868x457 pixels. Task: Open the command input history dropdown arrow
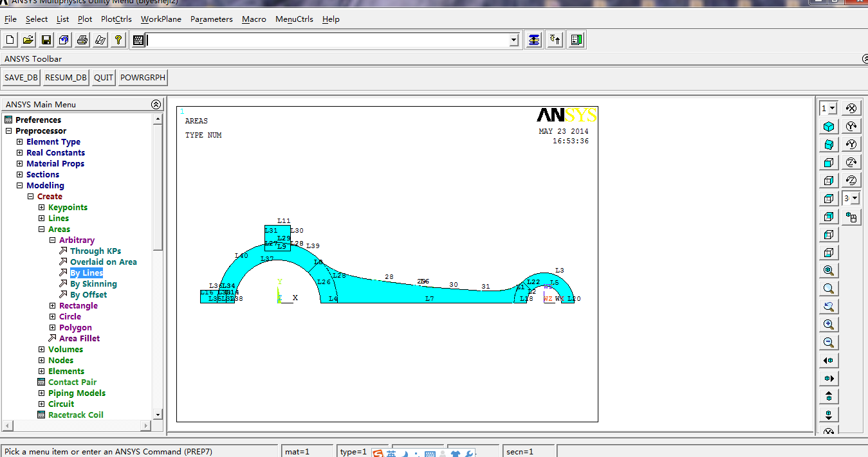[513, 40]
